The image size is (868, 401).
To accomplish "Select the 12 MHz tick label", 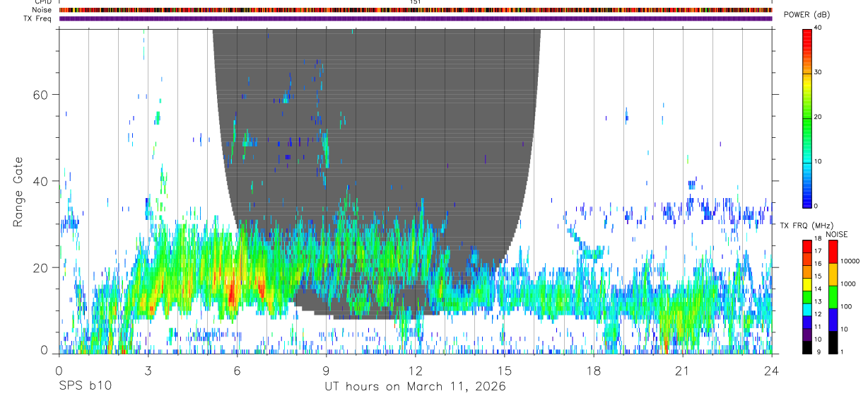I will click(x=817, y=315).
